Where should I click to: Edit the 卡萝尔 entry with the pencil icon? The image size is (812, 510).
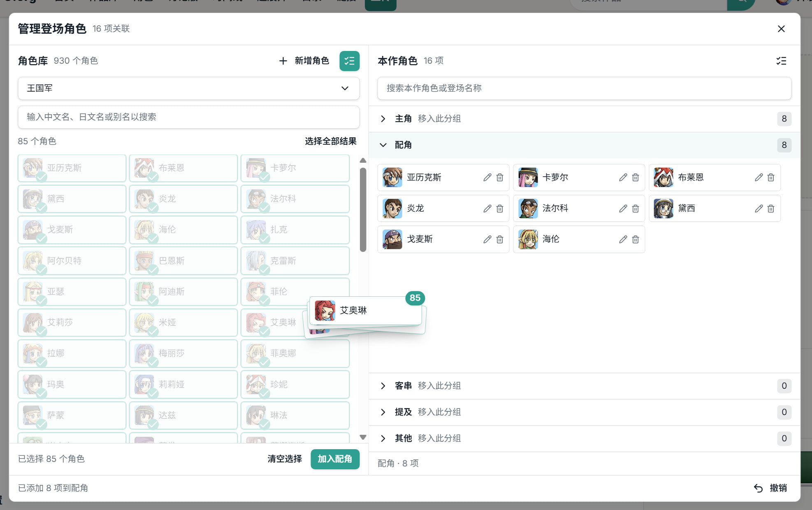coord(623,177)
